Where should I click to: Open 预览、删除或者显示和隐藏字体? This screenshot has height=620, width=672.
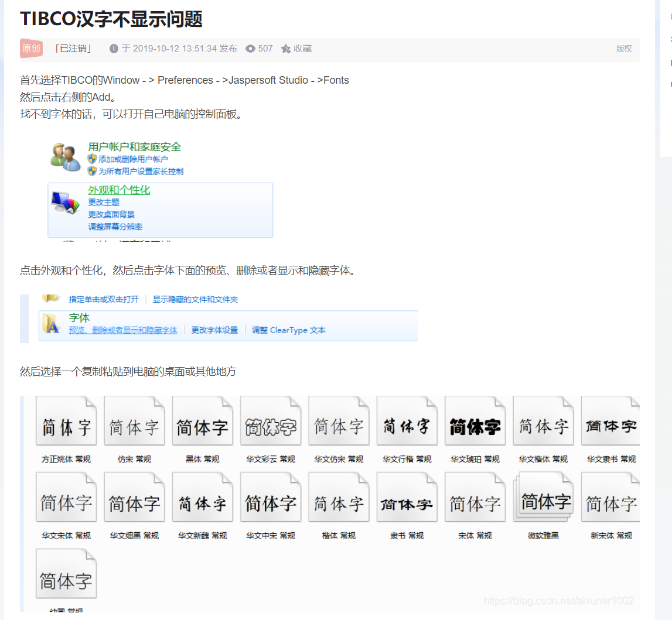[123, 330]
